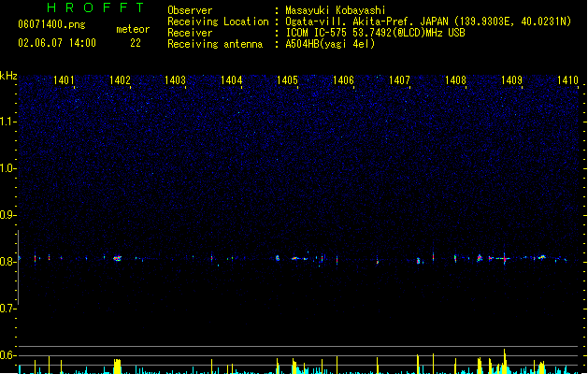Click the Receiver label
The image size is (588, 374).
(x=190, y=33)
